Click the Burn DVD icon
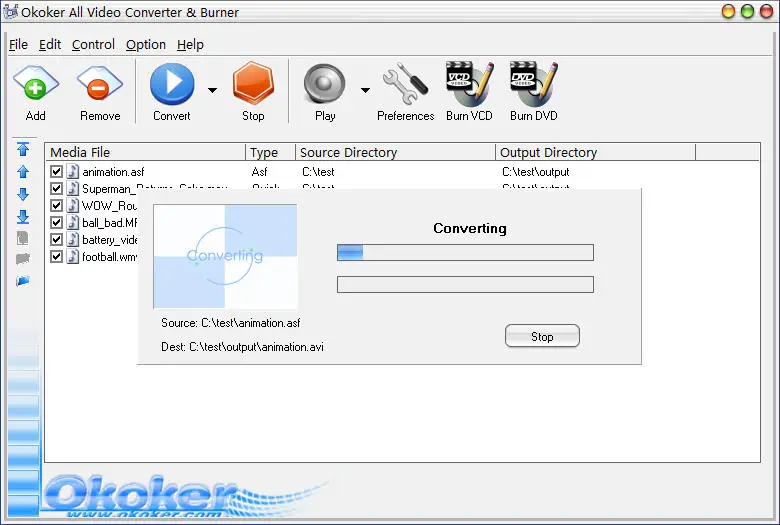The height and width of the screenshot is (525, 780). [x=534, y=84]
